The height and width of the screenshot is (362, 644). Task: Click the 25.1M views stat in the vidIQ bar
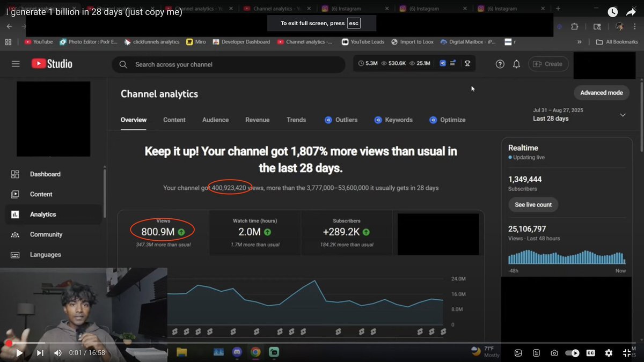click(x=420, y=63)
